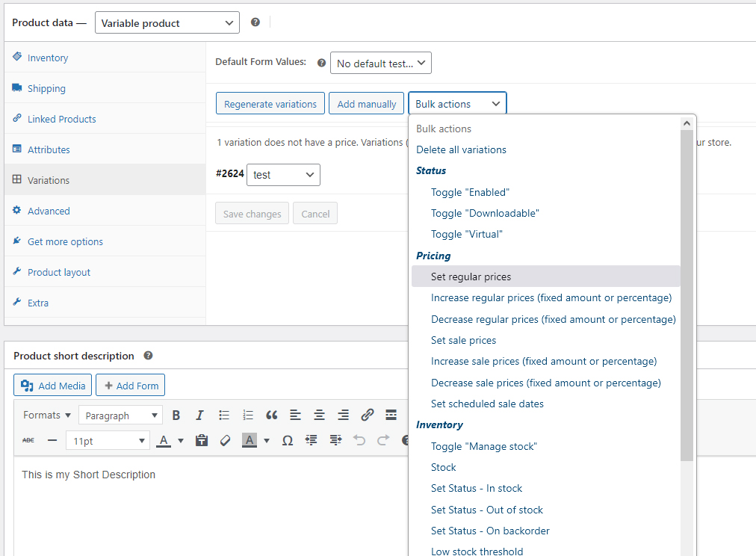Screen dimensions: 756x556
Task: Open the 11pt font size dropdown
Action: click(108, 441)
